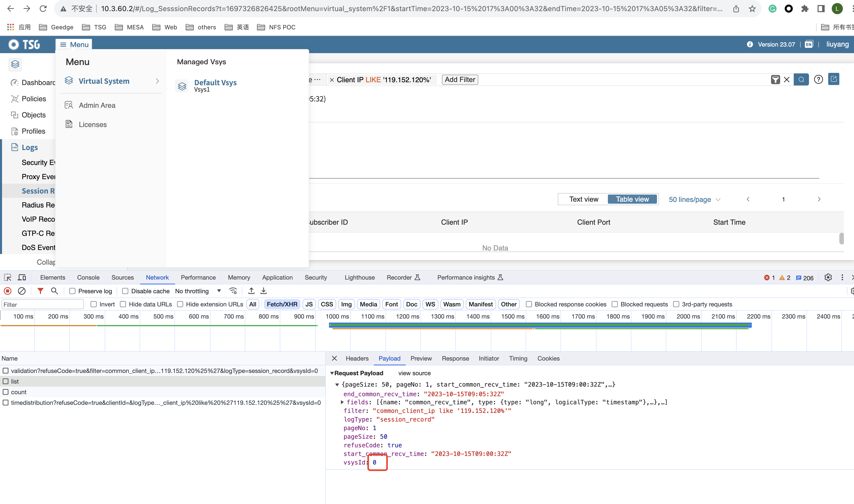The height and width of the screenshot is (504, 854).
Task: Click the language EN icon in the header
Action: 809,45
